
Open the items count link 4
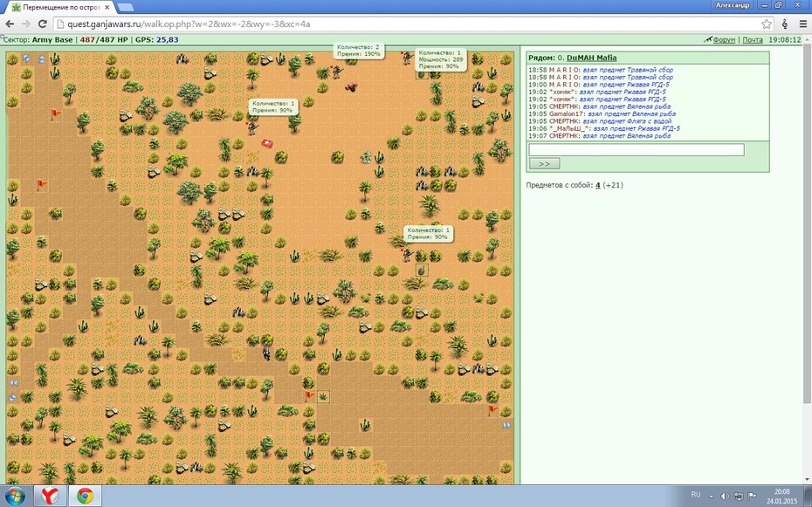click(x=597, y=185)
